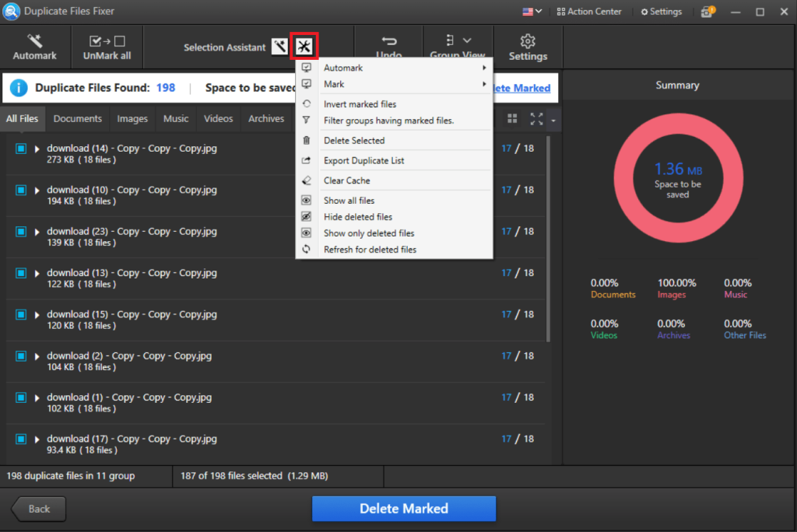797x532 pixels.
Task: Open the view options small arrow
Action: [x=553, y=121]
